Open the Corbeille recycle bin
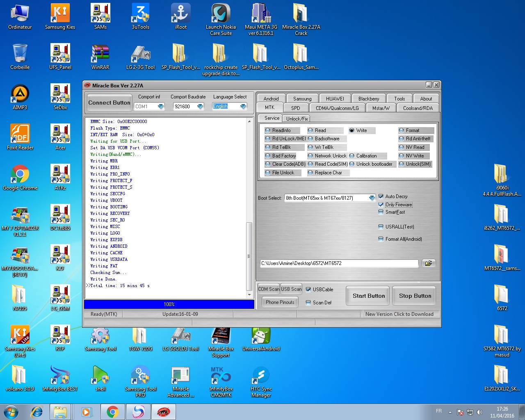 [20, 57]
